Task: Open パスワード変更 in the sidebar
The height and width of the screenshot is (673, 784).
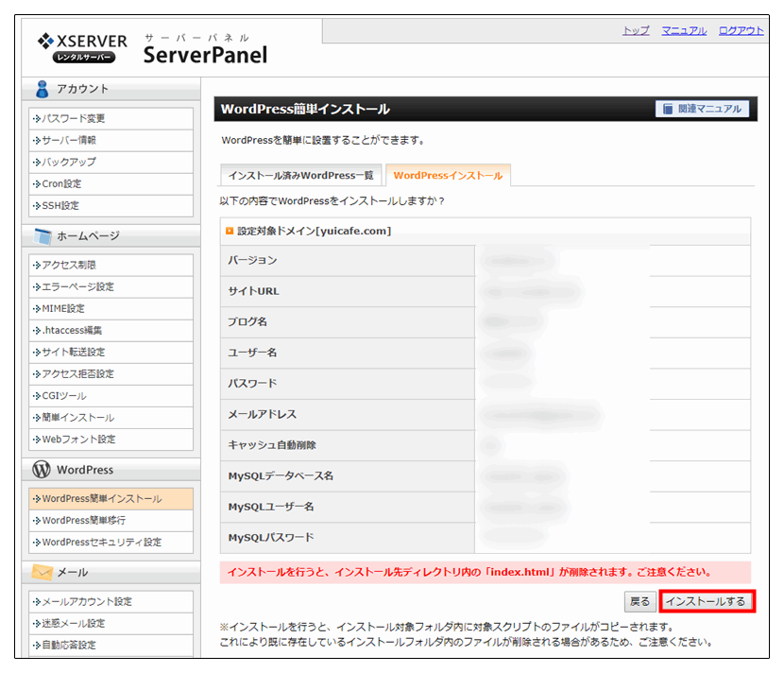Action: pyautogui.click(x=111, y=118)
